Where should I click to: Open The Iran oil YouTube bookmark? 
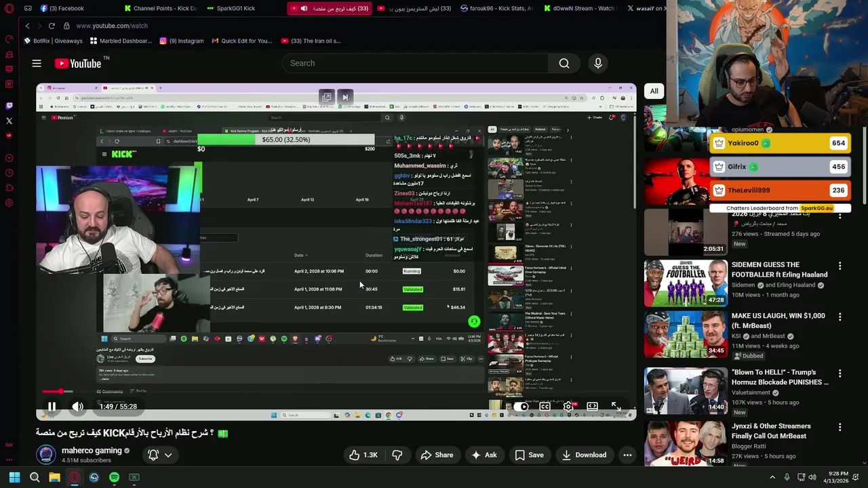click(311, 41)
